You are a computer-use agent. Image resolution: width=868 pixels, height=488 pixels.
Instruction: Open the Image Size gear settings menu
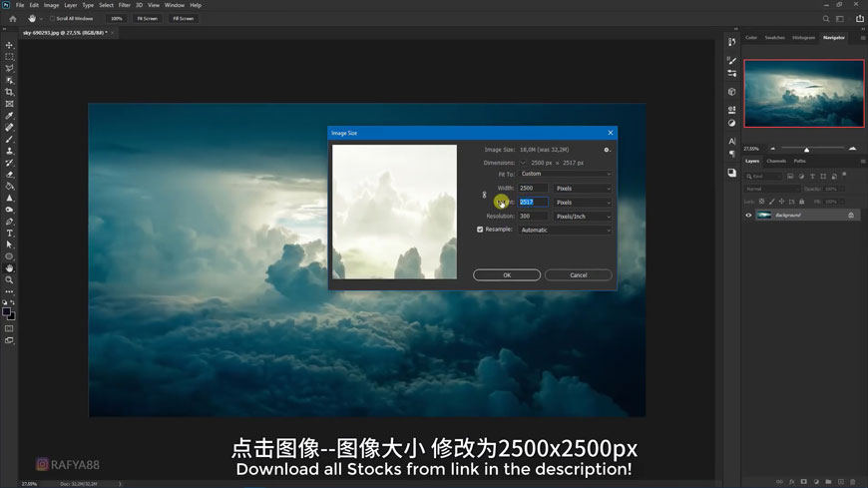pyautogui.click(x=606, y=150)
